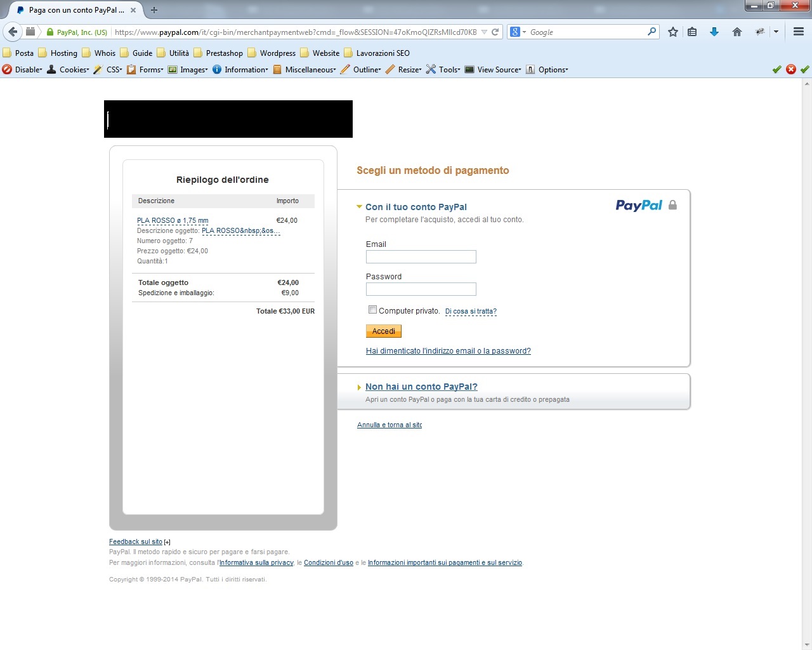Viewport: 812px width, 650px height.
Task: Open the CSS developer menu
Action: pos(108,69)
